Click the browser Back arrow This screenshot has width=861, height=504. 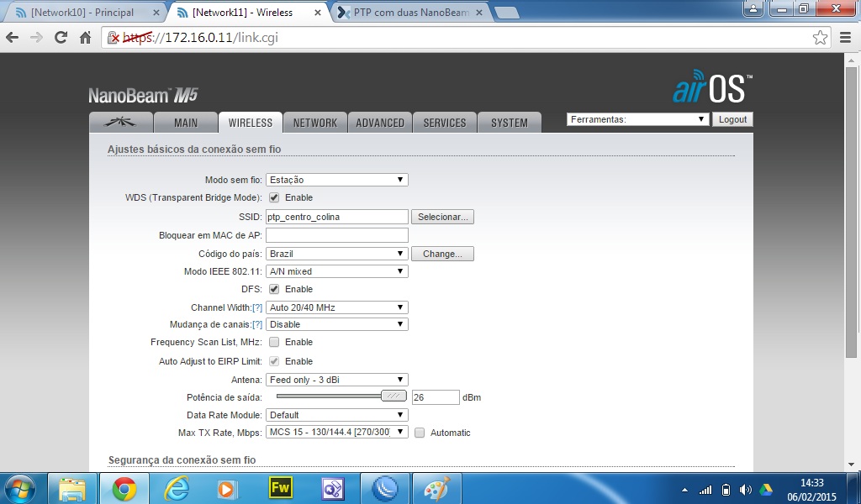pyautogui.click(x=12, y=37)
